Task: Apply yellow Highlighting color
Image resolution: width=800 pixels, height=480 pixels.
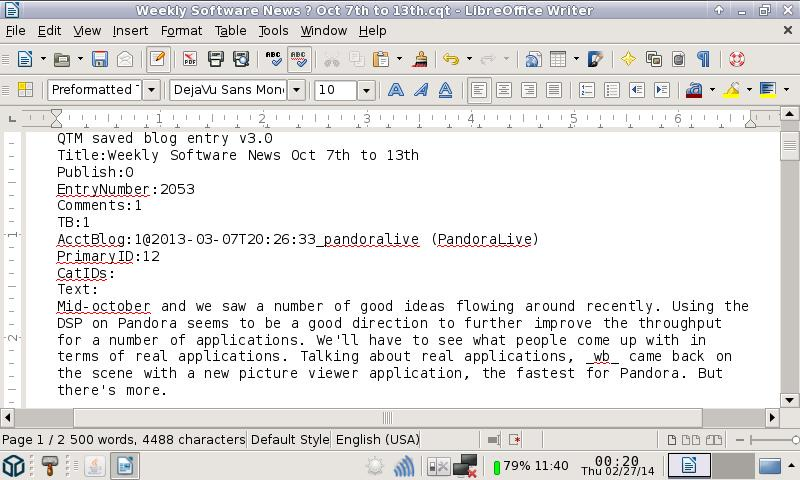Action: pyautogui.click(x=731, y=90)
